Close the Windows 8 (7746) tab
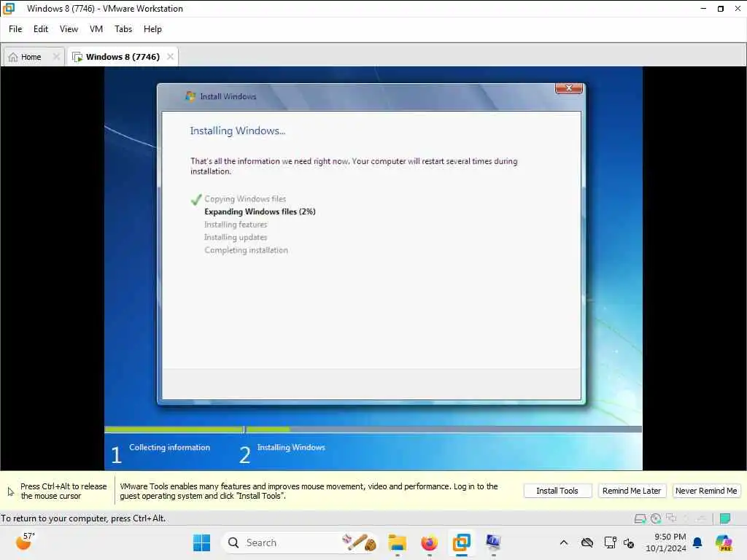 tap(170, 57)
